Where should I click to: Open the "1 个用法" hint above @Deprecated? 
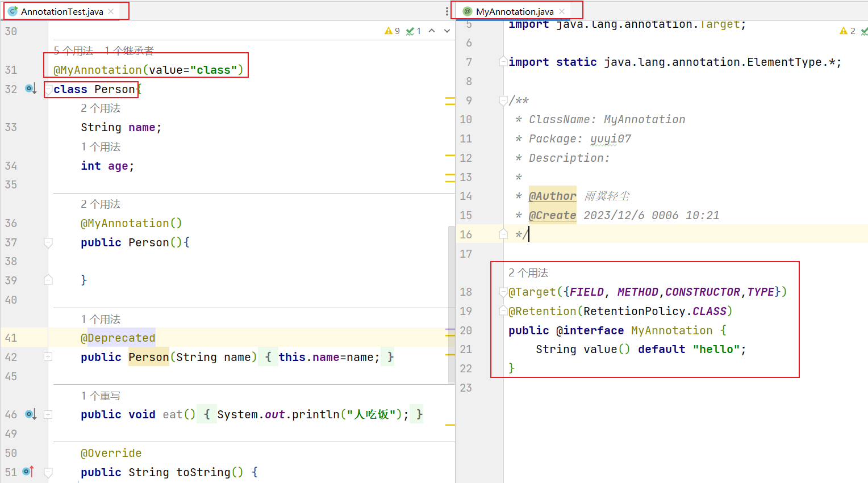(x=101, y=319)
